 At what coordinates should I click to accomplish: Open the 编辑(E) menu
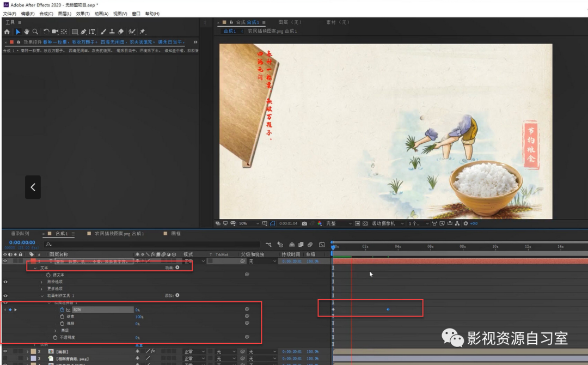pos(27,14)
